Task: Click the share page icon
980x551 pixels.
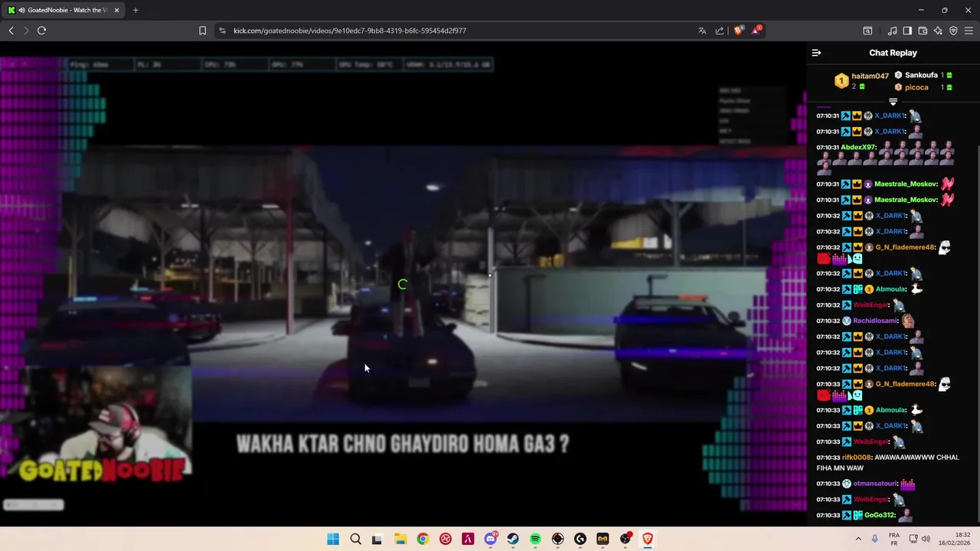Action: coord(720,31)
